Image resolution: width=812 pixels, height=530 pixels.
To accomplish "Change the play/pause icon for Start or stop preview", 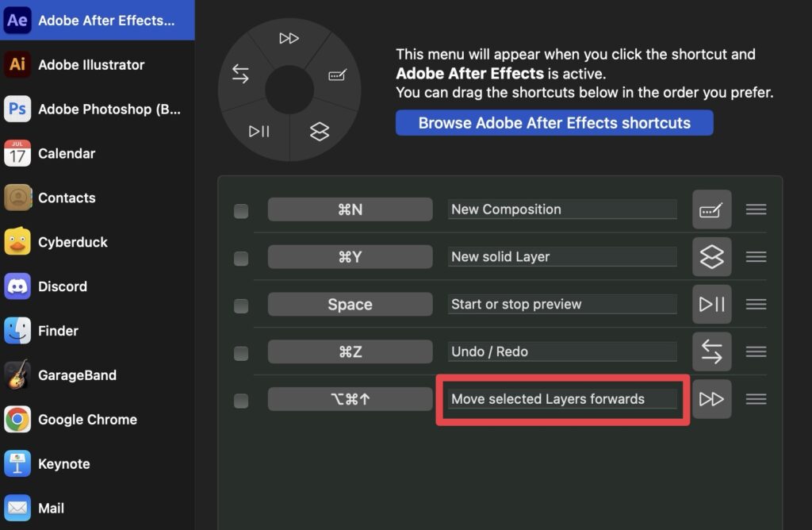I will 712,304.
